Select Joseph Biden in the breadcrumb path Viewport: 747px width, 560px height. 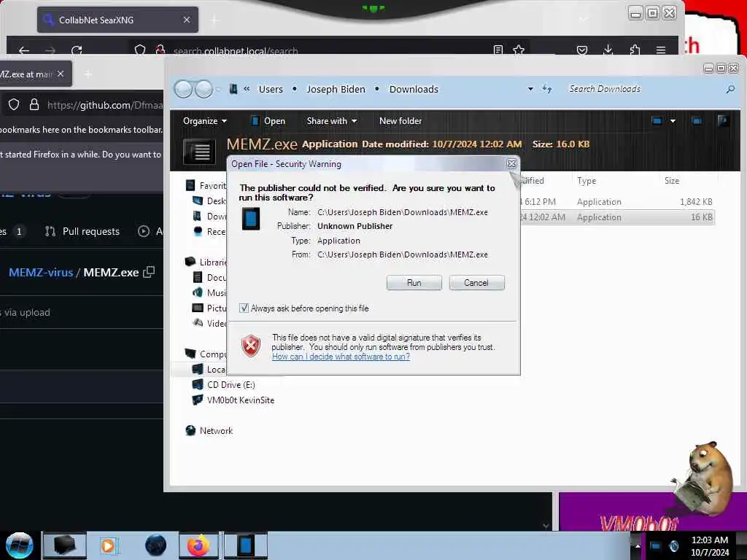click(336, 89)
